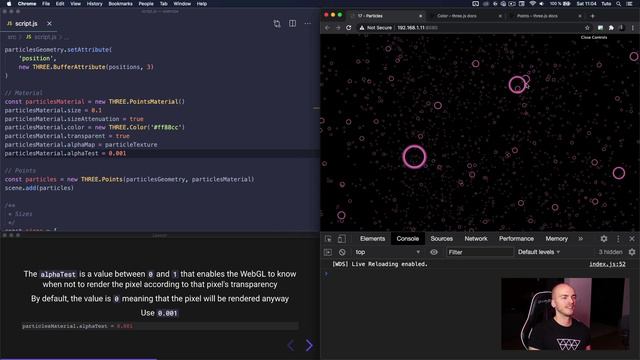Go to previous slide arrow
This screenshot has height=360, width=640.
(291, 345)
